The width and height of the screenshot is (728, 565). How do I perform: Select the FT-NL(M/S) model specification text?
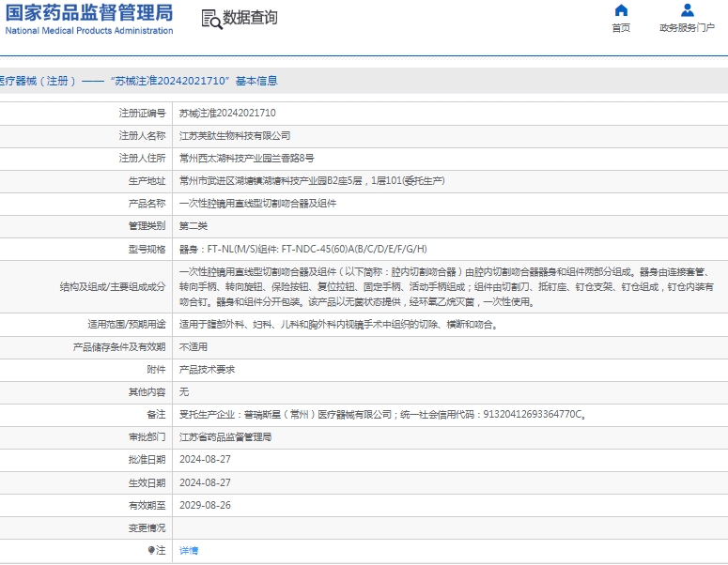click(x=303, y=249)
